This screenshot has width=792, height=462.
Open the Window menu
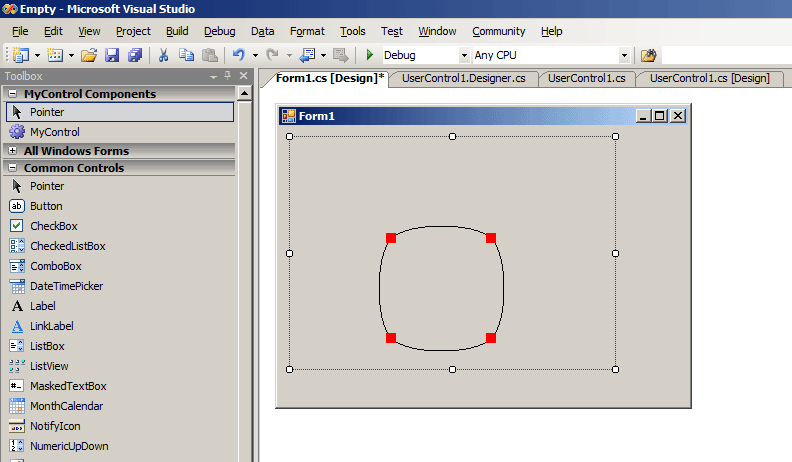coord(437,31)
